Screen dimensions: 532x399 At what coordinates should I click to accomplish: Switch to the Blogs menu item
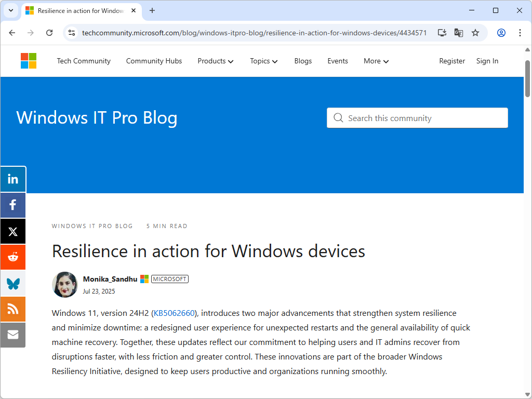pos(303,61)
